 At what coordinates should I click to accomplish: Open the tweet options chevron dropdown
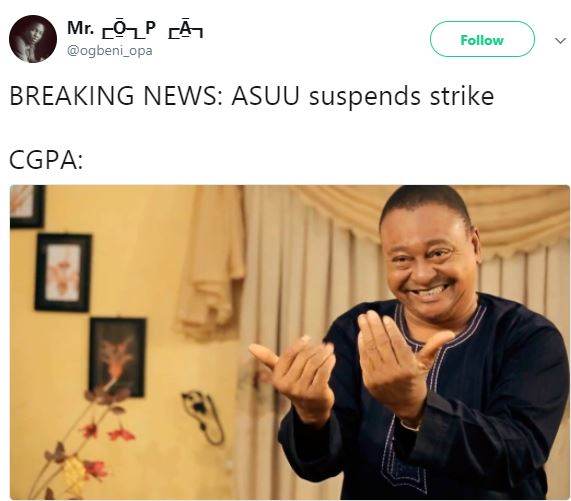click(560, 40)
